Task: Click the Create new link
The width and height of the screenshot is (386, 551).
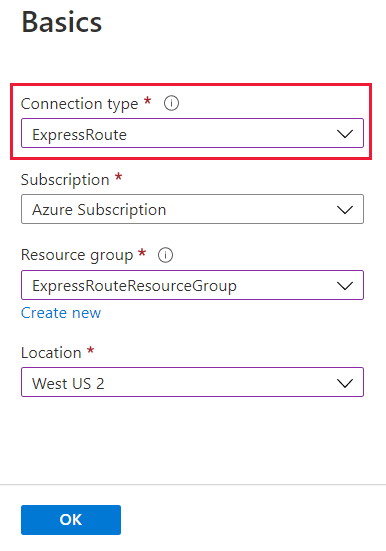Action: tap(61, 313)
